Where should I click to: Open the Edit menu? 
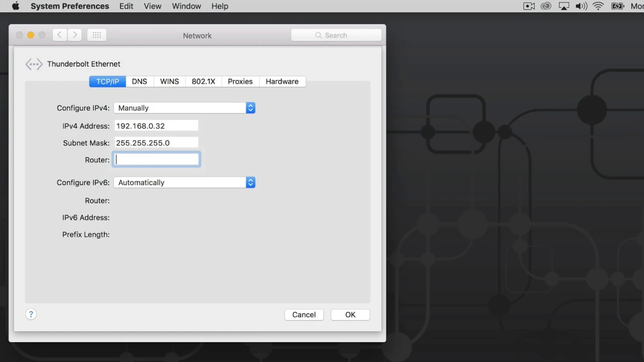[126, 6]
